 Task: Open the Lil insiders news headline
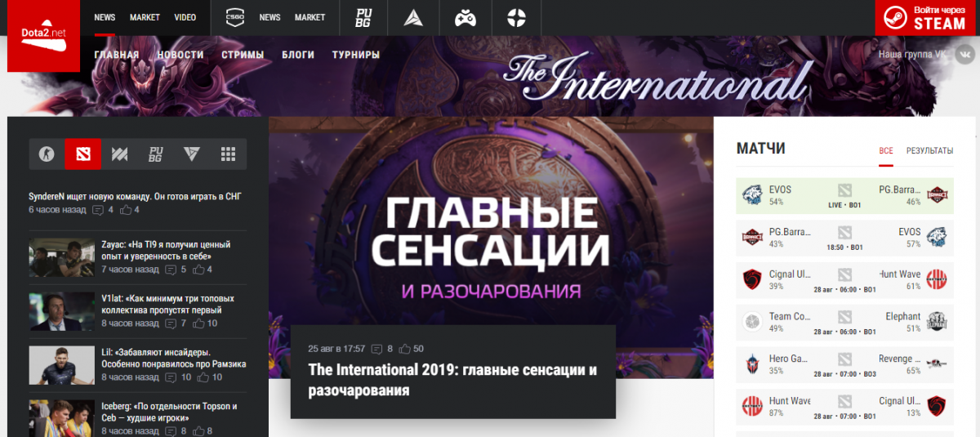[x=174, y=358]
